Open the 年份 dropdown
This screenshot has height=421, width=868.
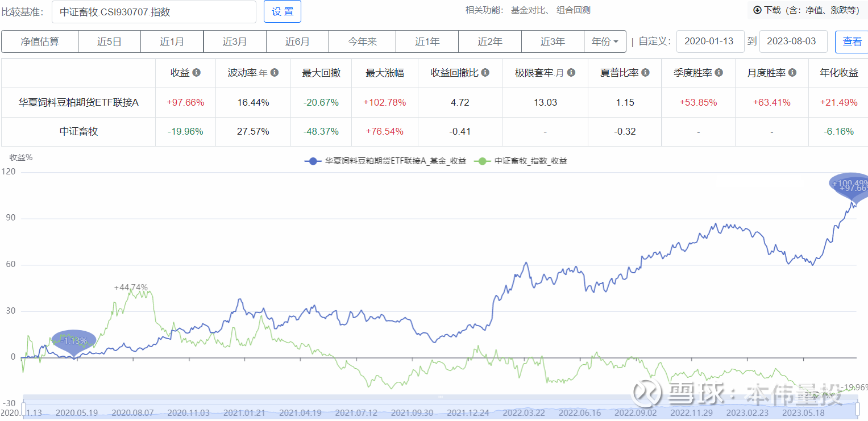[x=605, y=41]
